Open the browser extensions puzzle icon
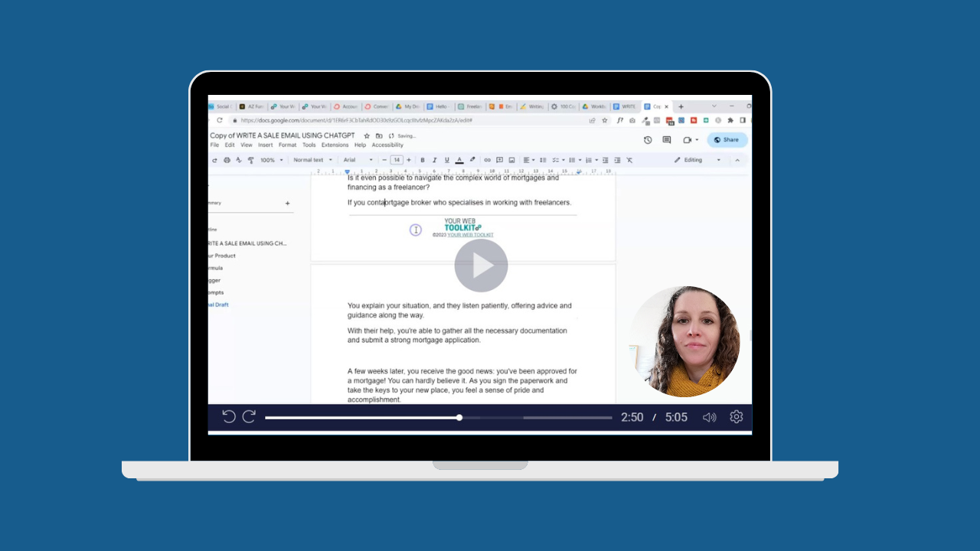 point(730,120)
